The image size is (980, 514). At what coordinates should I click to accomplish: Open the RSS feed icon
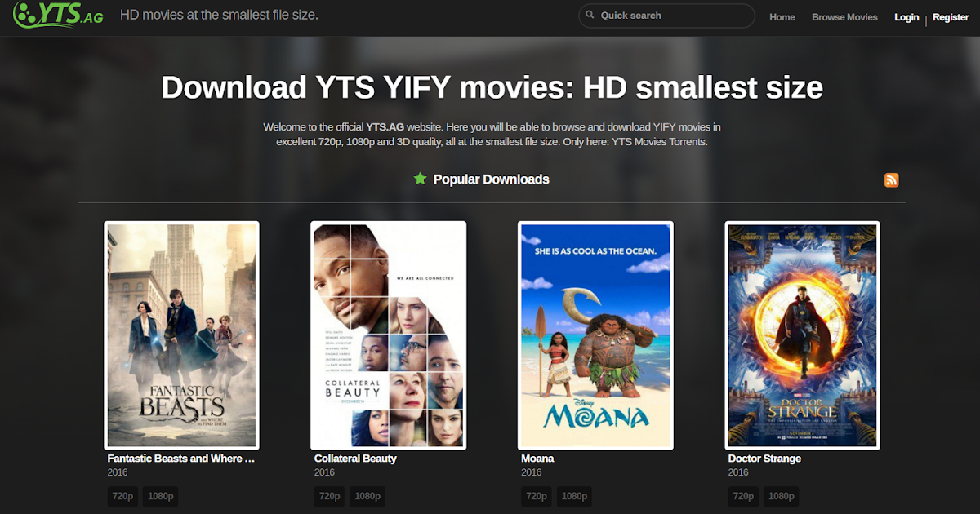892,180
